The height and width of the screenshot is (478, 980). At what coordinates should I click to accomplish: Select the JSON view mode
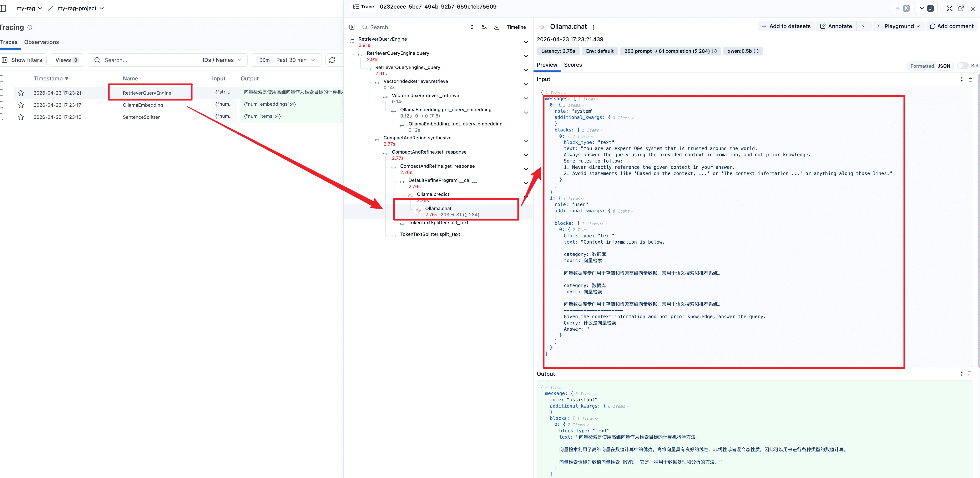(944, 66)
